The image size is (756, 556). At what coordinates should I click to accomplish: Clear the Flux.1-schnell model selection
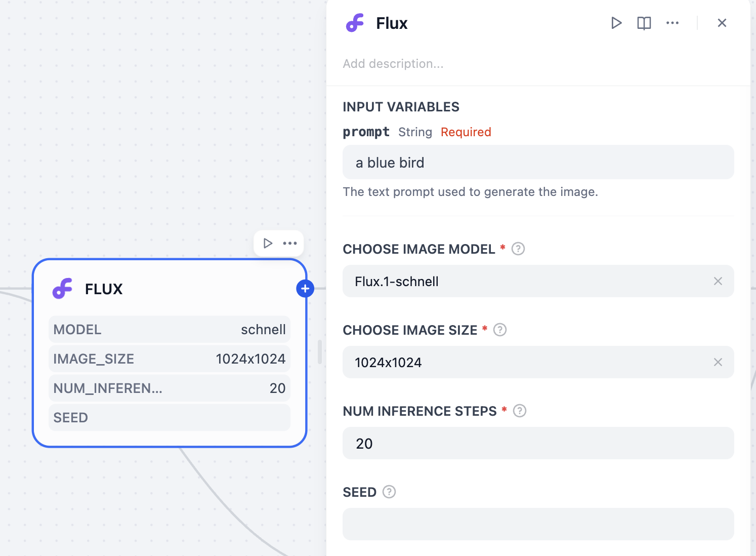718,281
